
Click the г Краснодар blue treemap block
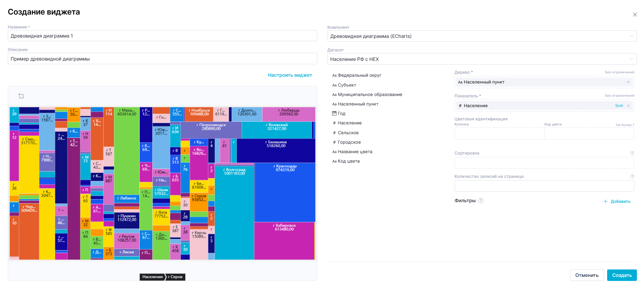click(285, 193)
